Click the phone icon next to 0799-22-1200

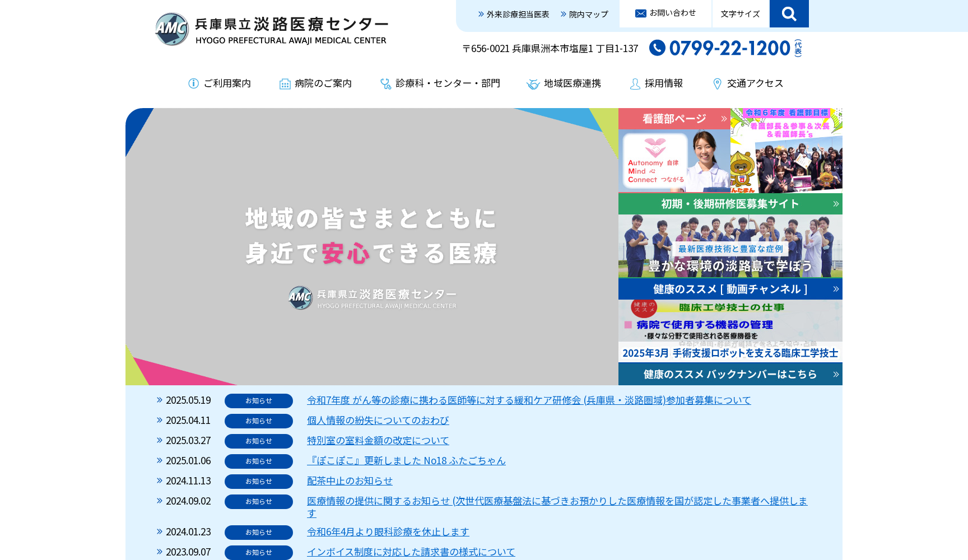click(657, 48)
